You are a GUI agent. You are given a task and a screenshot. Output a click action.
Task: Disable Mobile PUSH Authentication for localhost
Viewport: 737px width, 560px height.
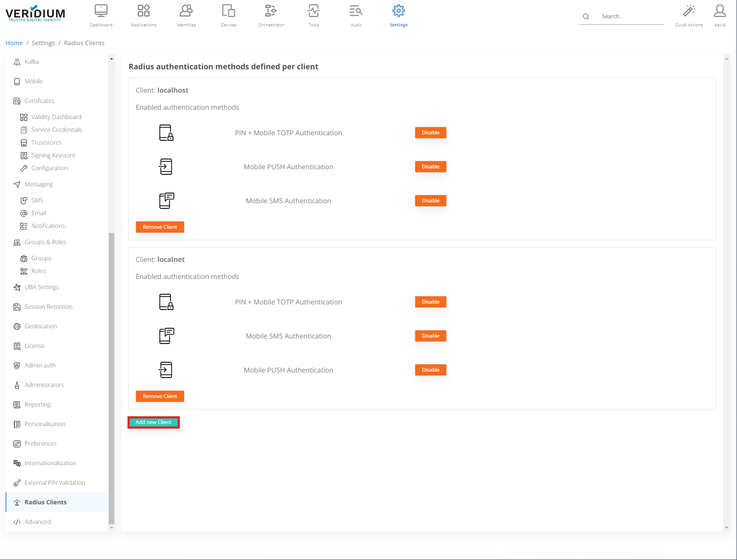(431, 167)
